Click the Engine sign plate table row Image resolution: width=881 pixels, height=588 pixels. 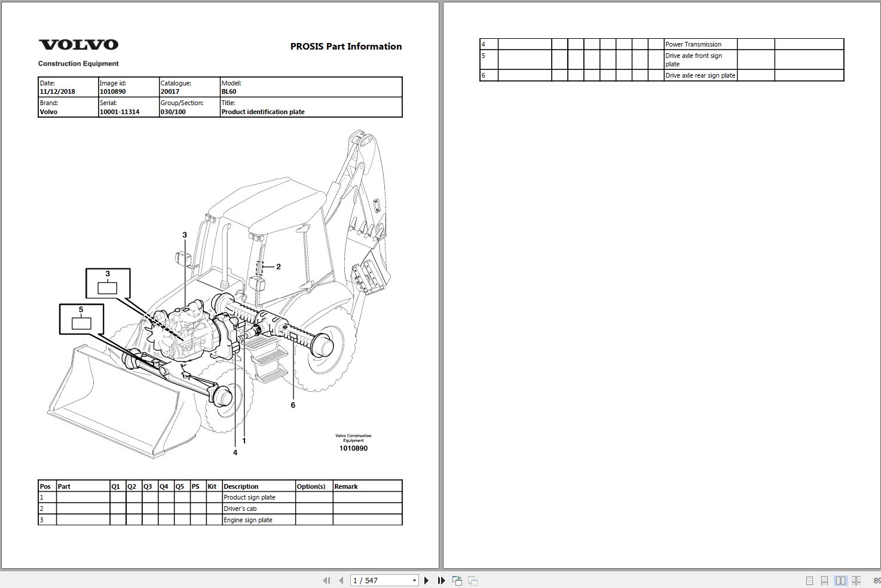247,520
